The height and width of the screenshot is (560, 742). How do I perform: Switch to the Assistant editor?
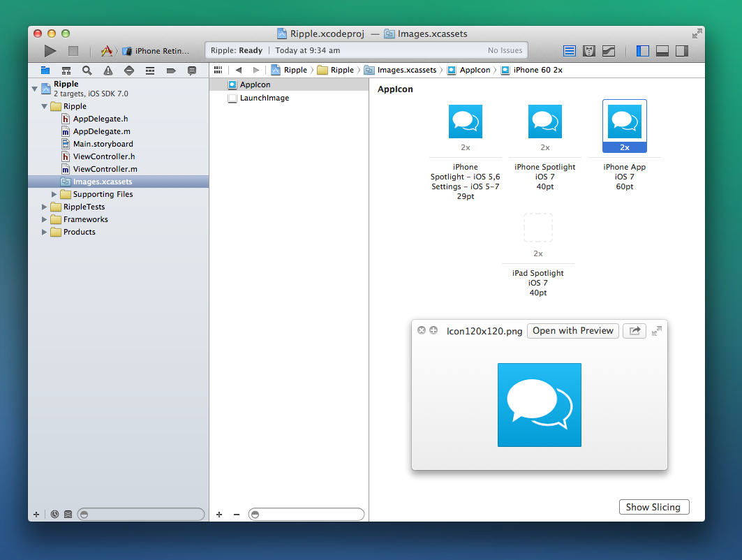click(589, 51)
